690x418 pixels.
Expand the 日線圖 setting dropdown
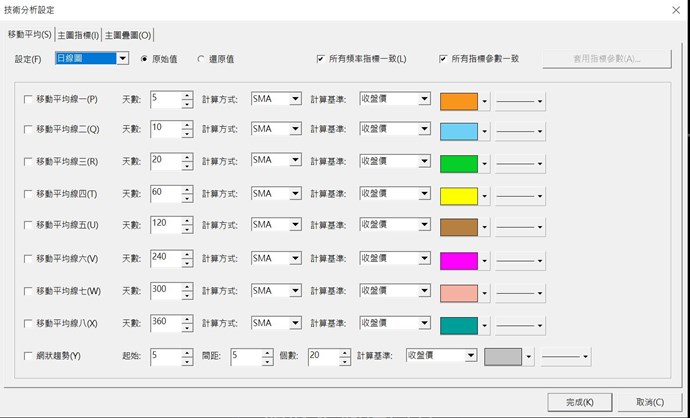tap(123, 59)
